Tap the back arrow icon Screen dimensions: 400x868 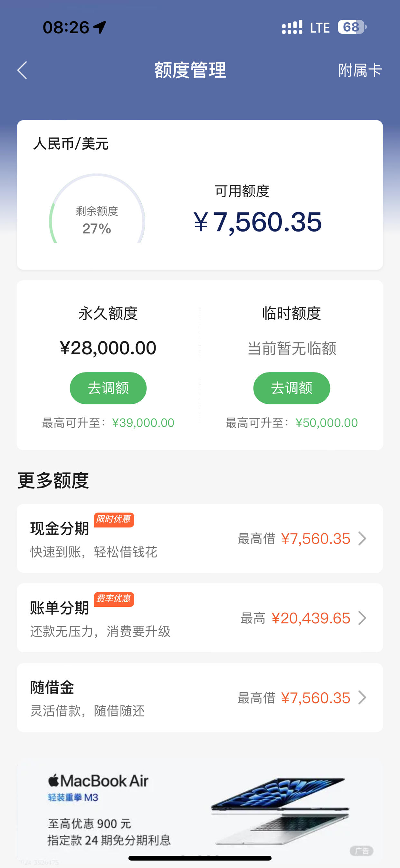22,70
